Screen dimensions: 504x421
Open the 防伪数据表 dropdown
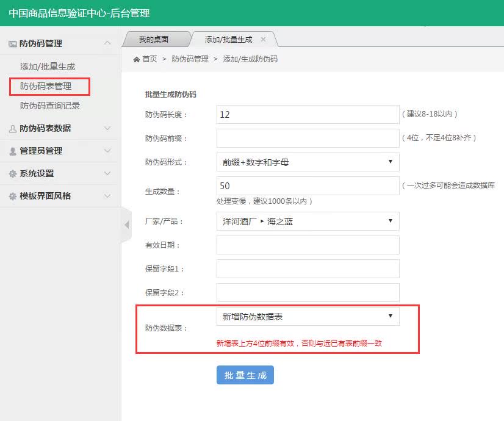pos(308,316)
